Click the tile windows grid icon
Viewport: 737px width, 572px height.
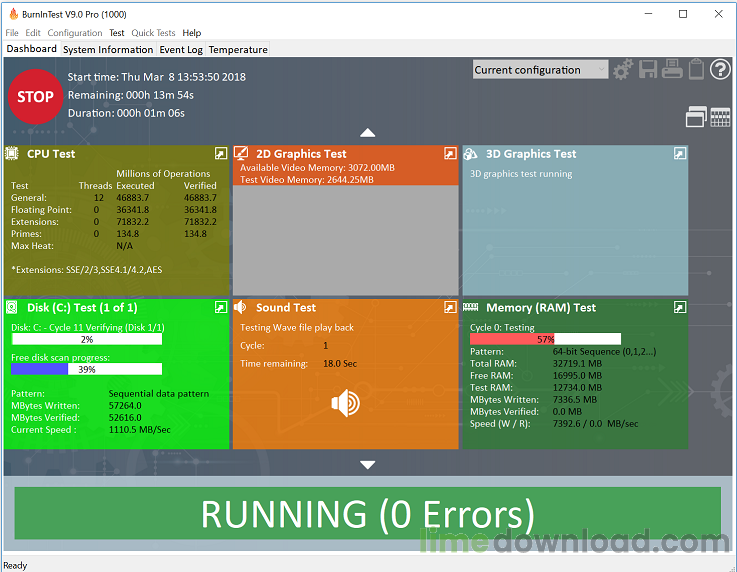click(720, 117)
